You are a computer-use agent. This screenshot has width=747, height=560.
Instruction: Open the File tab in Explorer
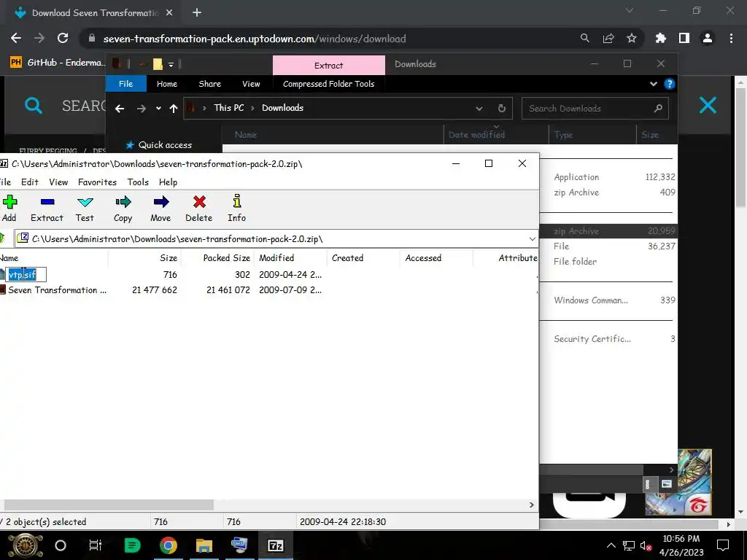click(x=125, y=84)
